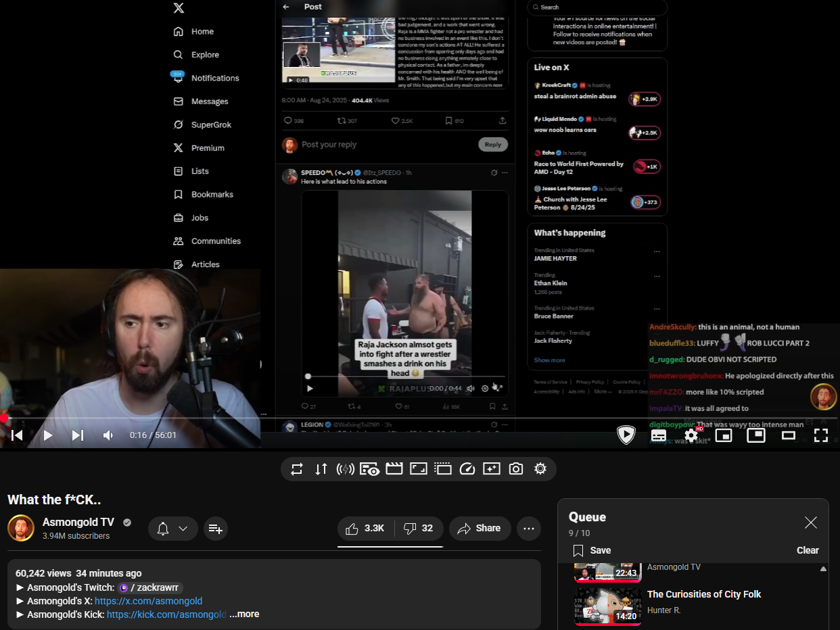
Task: Click the clapperboard cinema mode icon
Action: [x=394, y=469]
